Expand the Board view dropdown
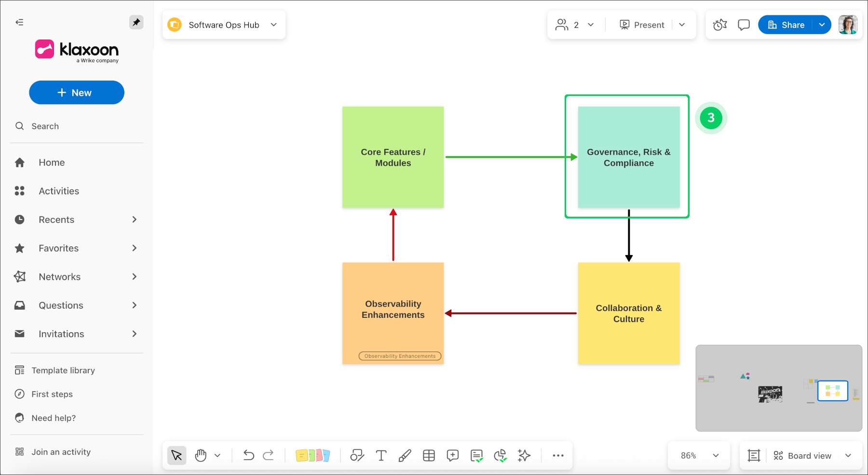Viewport: 868px width, 475px height. (848, 456)
